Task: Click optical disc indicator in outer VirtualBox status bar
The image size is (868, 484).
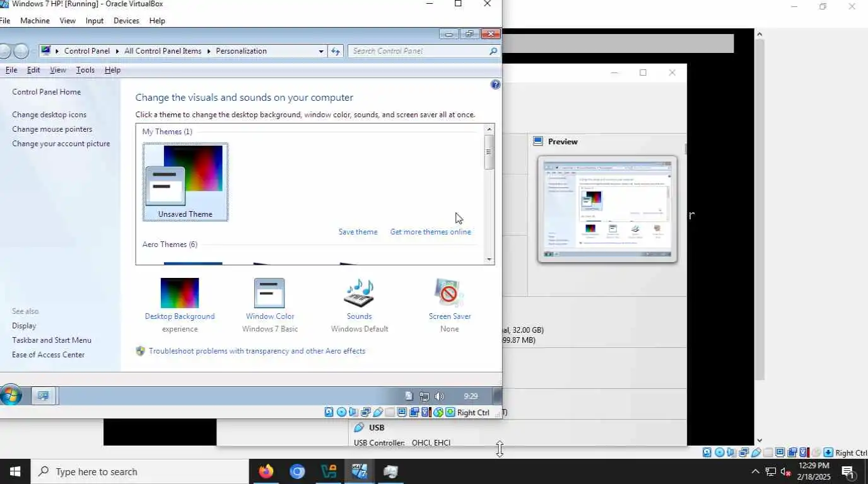Action: 720,452
